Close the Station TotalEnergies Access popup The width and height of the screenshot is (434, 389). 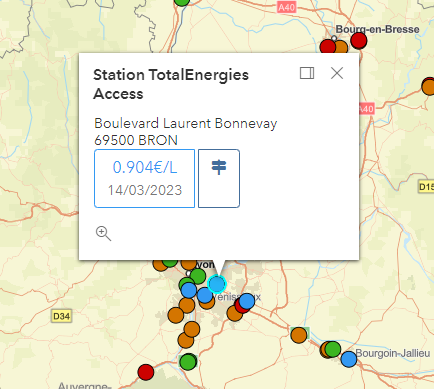337,73
